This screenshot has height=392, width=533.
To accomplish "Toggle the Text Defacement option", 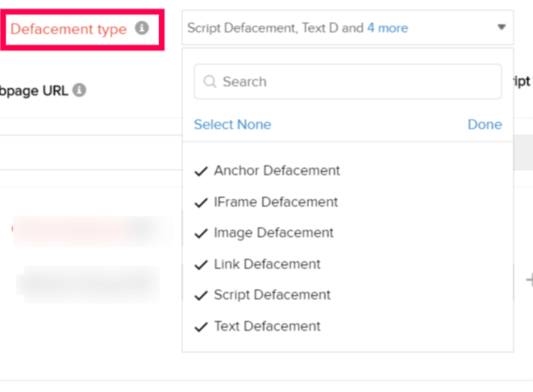I will click(267, 326).
